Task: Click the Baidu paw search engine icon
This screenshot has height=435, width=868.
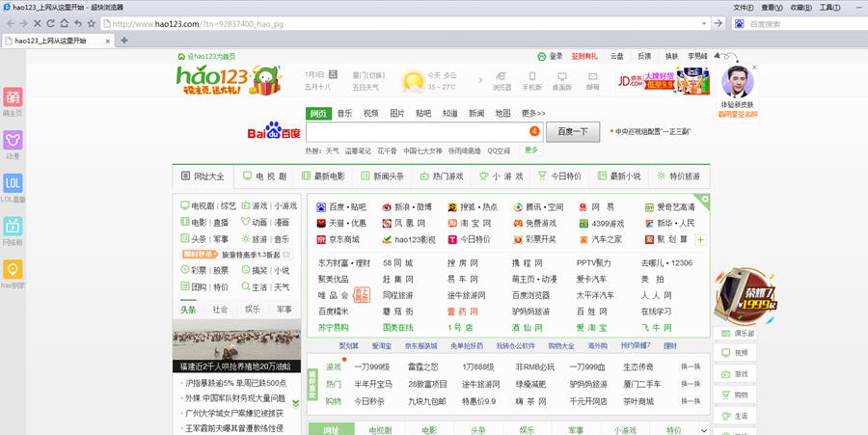Action: (x=739, y=24)
